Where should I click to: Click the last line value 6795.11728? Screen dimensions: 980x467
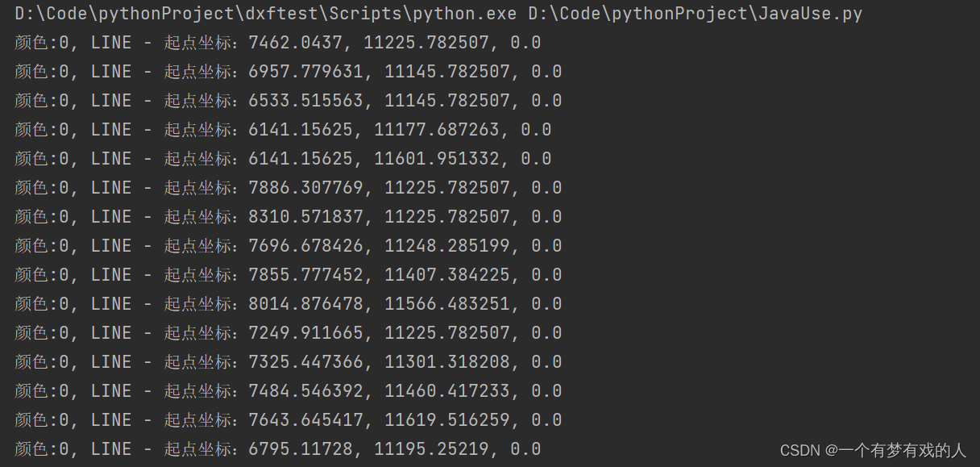coord(295,449)
